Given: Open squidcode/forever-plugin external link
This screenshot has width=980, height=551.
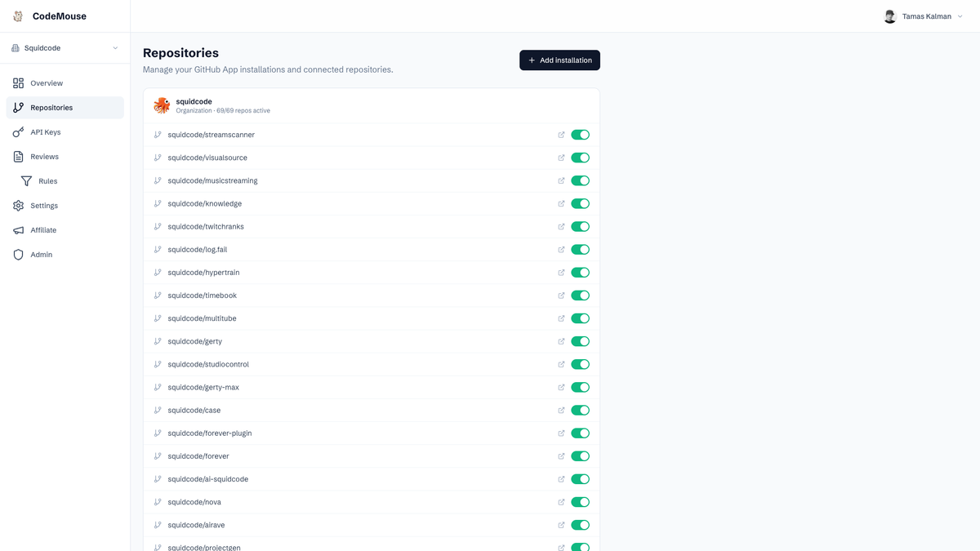Looking at the screenshot, I should [561, 433].
